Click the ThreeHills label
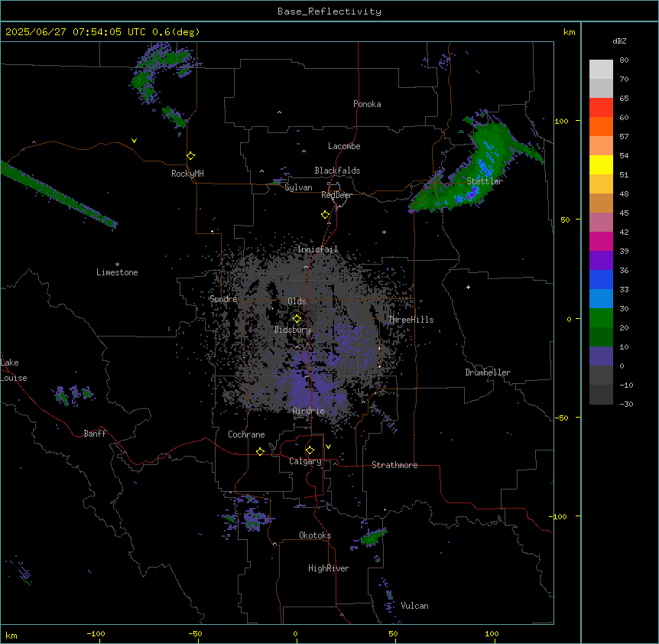Screen dimensions: 659x644 pyautogui.click(x=411, y=320)
